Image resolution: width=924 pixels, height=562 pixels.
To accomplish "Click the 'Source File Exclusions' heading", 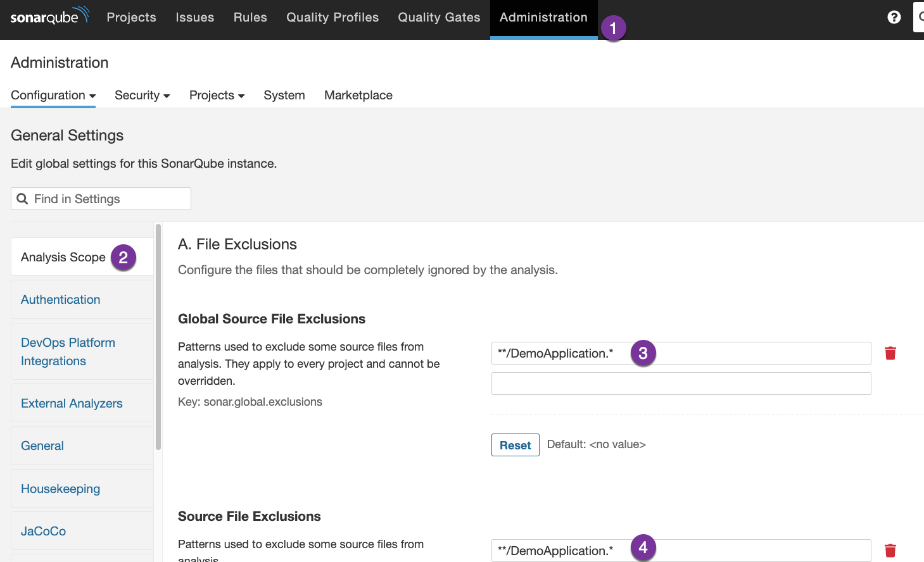I will click(250, 516).
